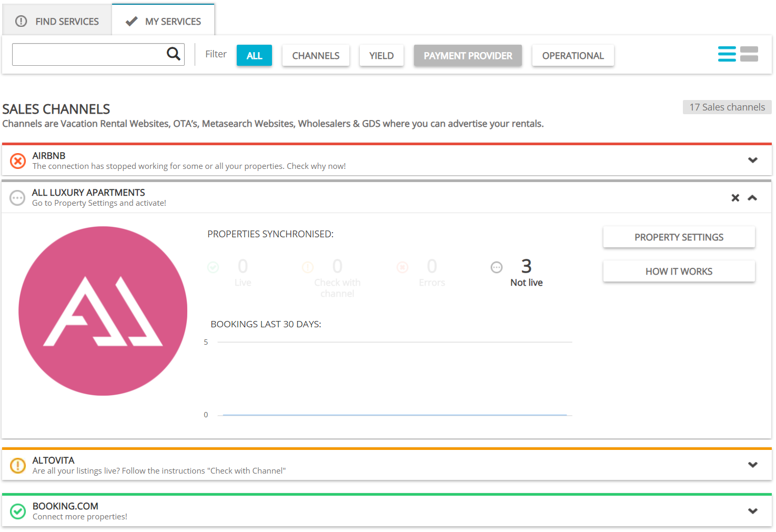Click the Not live grey dots icon
This screenshot has width=776, height=532.
pos(497,267)
